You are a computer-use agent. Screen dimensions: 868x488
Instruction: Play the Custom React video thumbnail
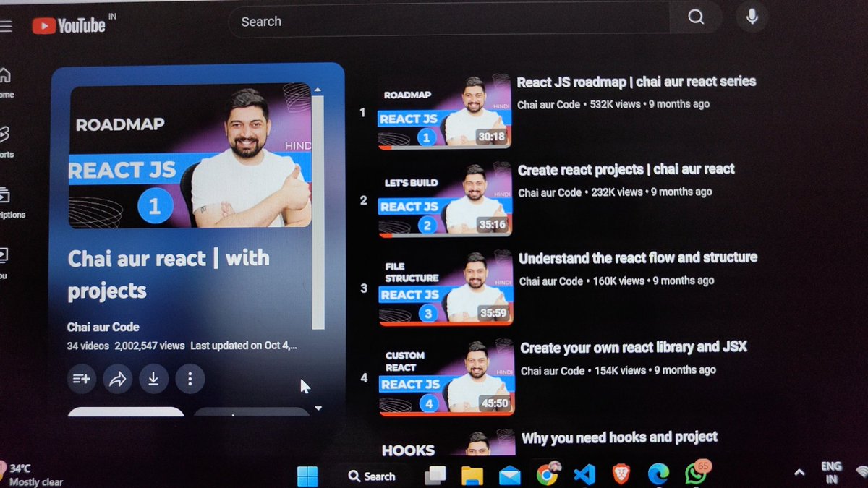(x=446, y=378)
